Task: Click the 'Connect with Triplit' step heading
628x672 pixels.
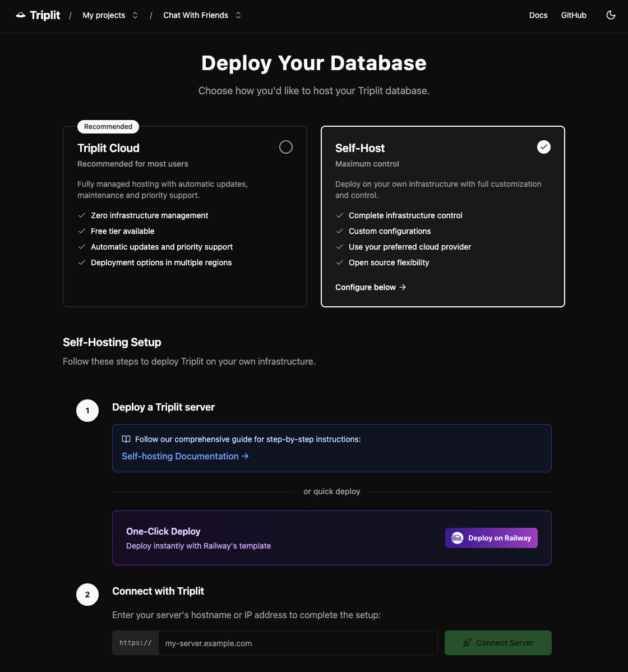Action: pyautogui.click(x=158, y=591)
